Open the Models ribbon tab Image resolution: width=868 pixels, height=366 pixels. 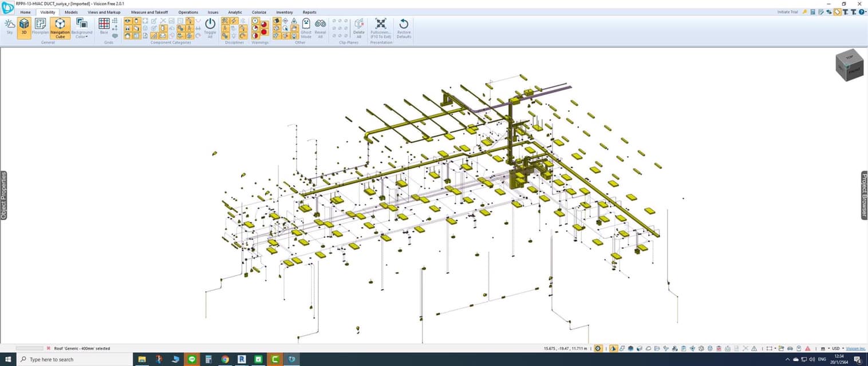tap(71, 12)
